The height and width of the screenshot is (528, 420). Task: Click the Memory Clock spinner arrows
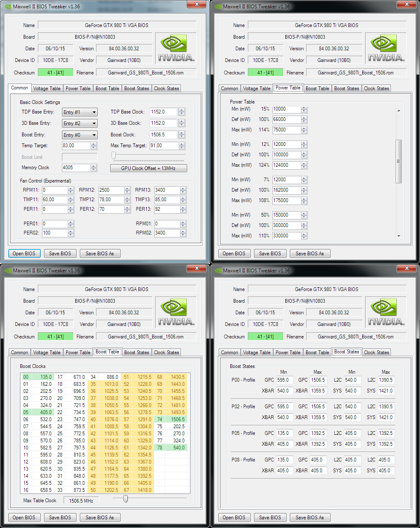(94, 168)
